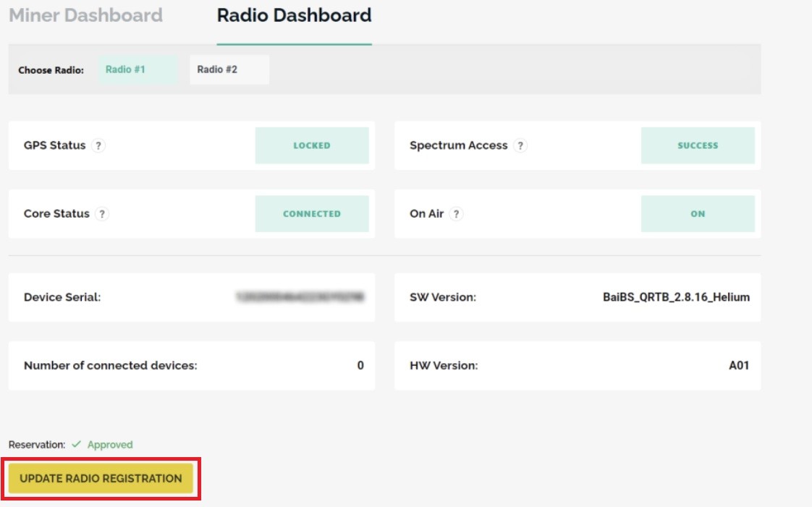
Task: Click the BaiBS_QRTB_2.8.16_Helium software version text
Action: [x=676, y=297]
